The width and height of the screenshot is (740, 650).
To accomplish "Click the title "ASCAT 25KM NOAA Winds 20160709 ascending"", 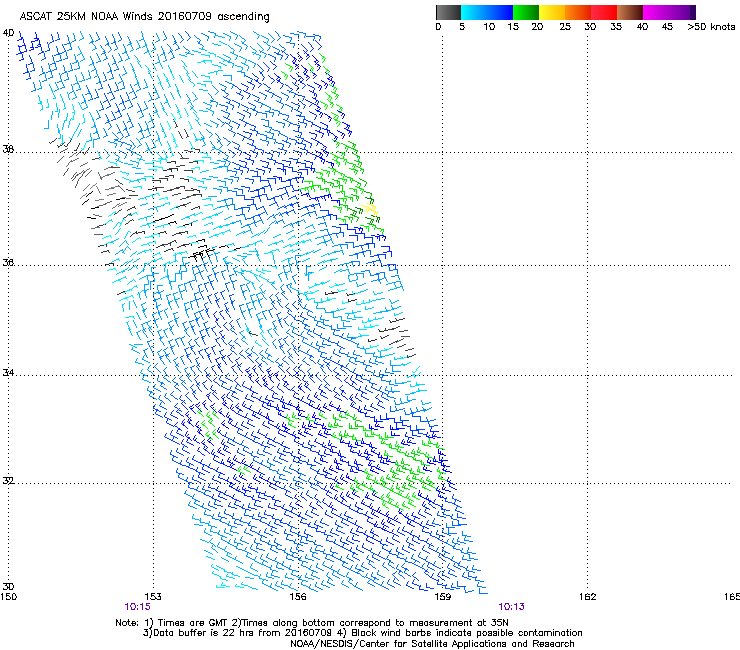I will click(x=144, y=17).
